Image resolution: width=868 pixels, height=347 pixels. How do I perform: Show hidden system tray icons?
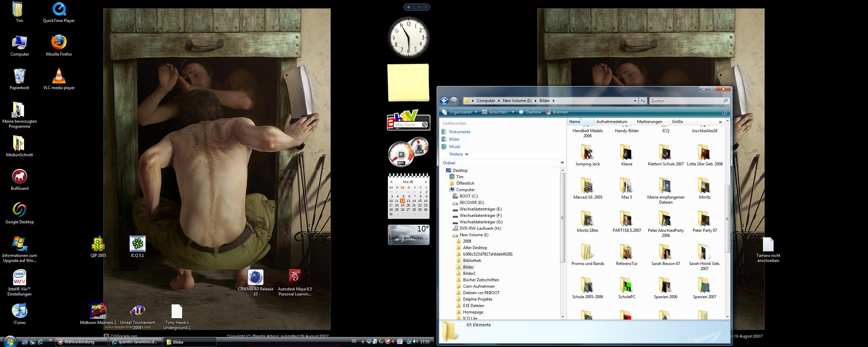pos(363,342)
